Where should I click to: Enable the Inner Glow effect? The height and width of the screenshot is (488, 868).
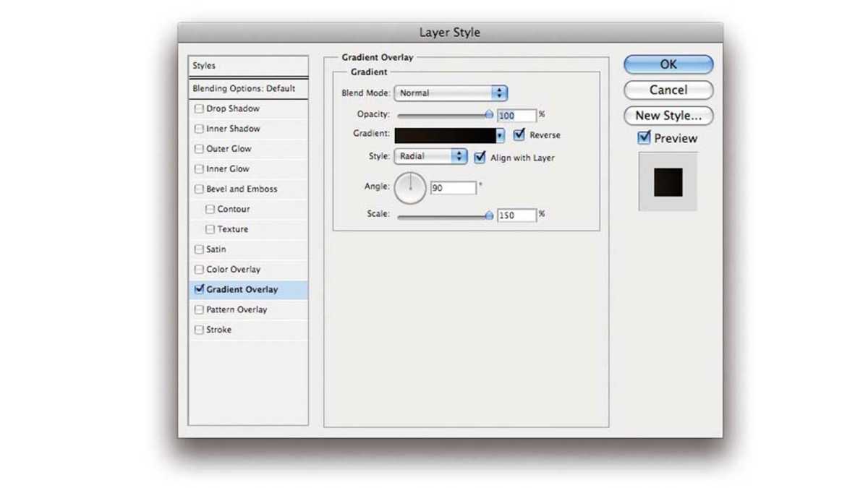(199, 168)
